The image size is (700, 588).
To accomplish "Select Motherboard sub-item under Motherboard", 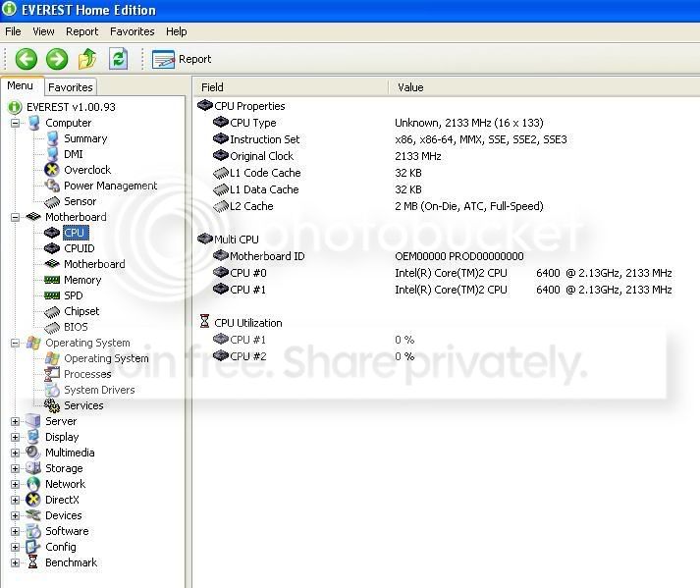I will pyautogui.click(x=94, y=264).
